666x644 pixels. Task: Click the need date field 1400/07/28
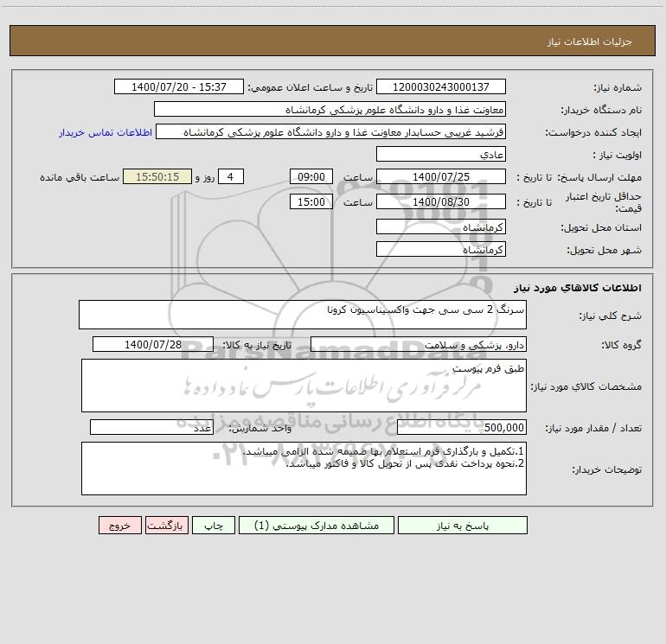pyautogui.click(x=153, y=344)
